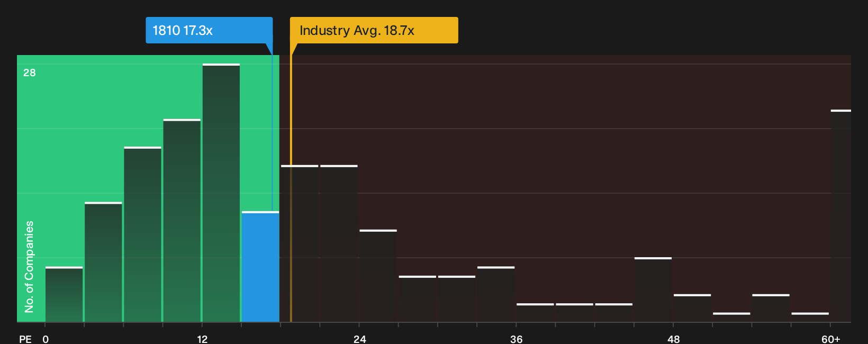Select the tallest green bar right of tick 12
Image resolution: width=868 pixels, height=344 pixels.
pos(221,193)
